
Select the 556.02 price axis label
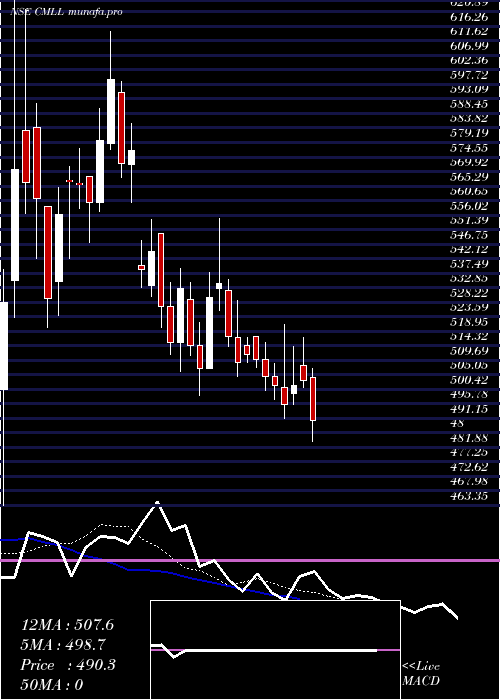[469, 206]
